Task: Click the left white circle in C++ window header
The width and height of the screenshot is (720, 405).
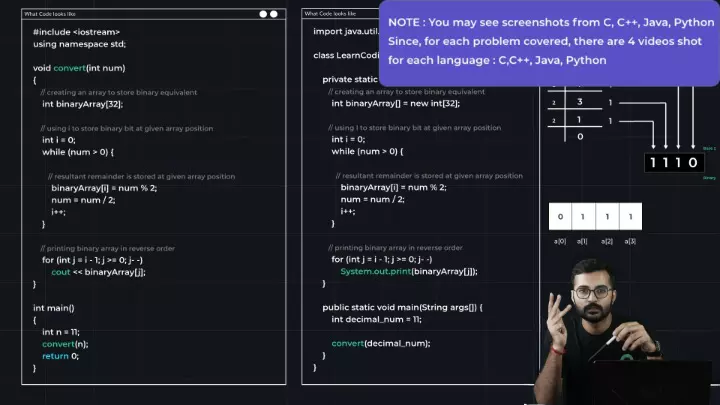Action: [263, 14]
